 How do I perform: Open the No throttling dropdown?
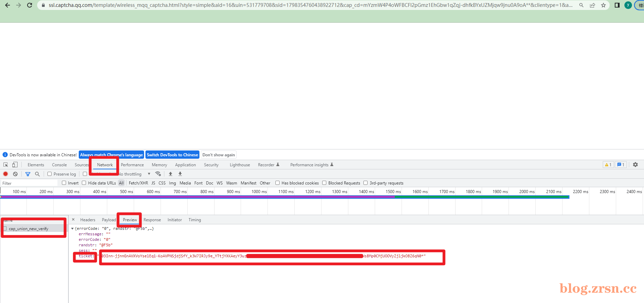(x=135, y=174)
